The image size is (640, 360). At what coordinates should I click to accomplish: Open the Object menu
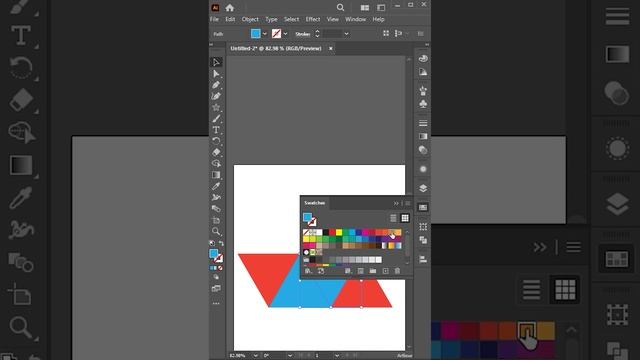click(250, 19)
